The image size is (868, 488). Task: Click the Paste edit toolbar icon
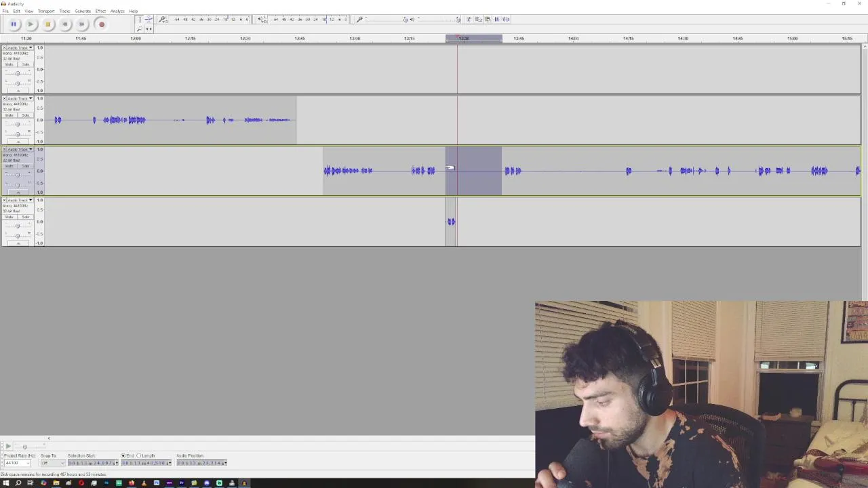pos(488,20)
